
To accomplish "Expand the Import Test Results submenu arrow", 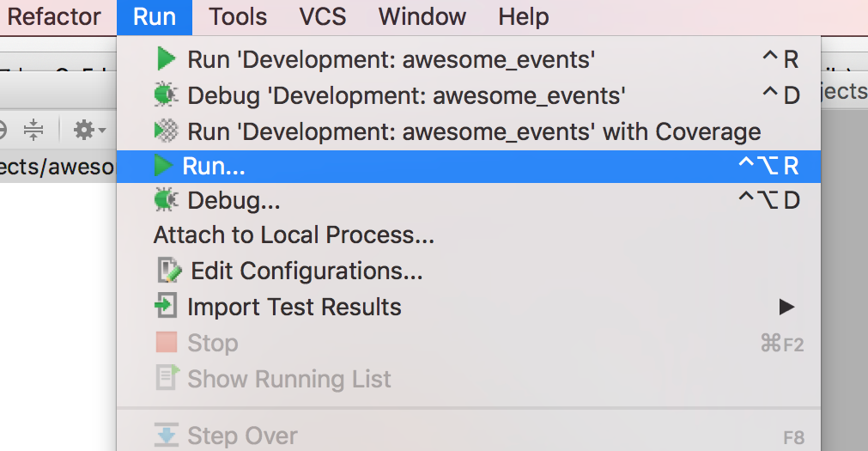I will coord(786,307).
